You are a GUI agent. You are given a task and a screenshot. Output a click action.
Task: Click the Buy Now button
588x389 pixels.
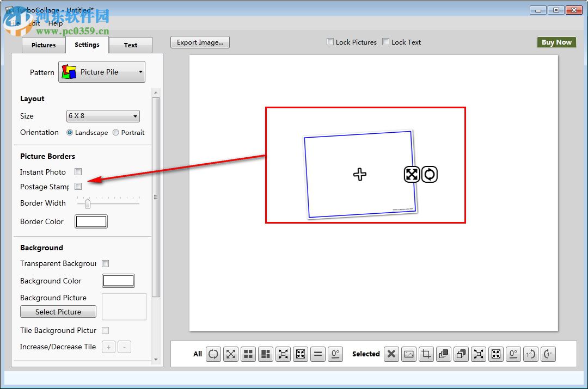(556, 42)
